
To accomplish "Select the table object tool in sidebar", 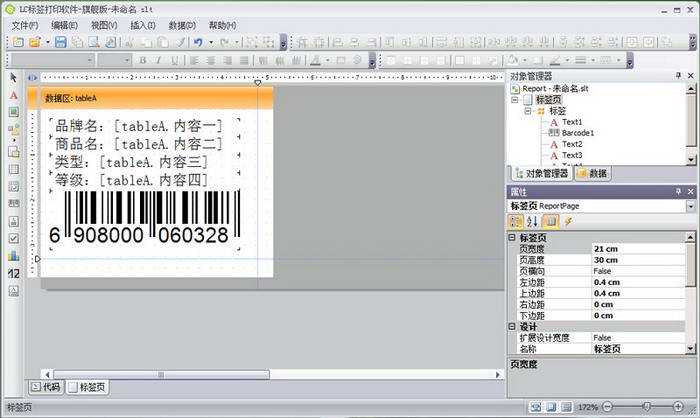I will [x=13, y=169].
